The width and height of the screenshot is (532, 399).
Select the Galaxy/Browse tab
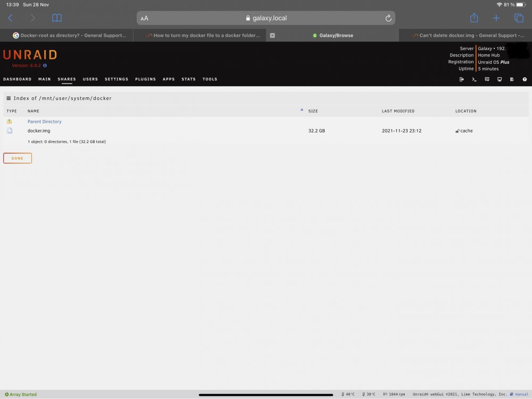[x=333, y=35]
